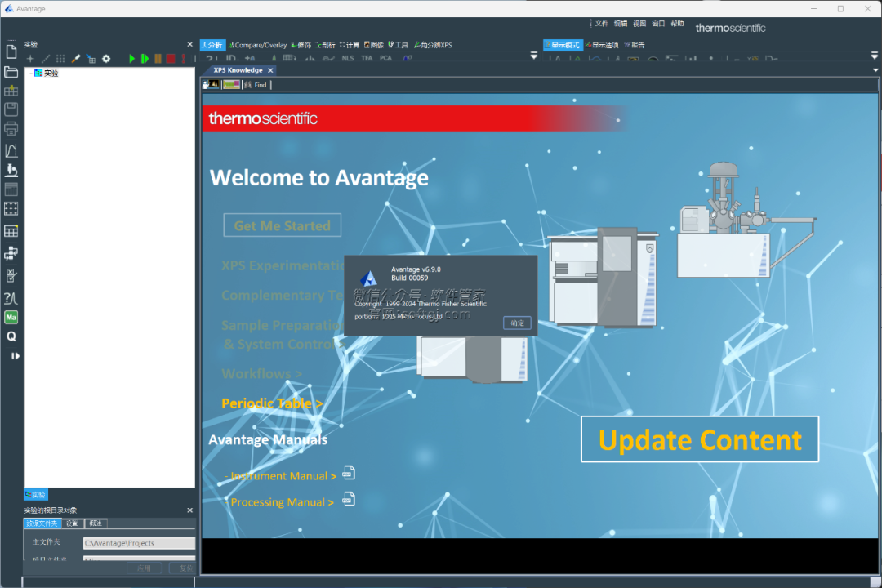Click the red stop button
Screen dimensions: 882x588
pyautogui.click(x=171, y=59)
